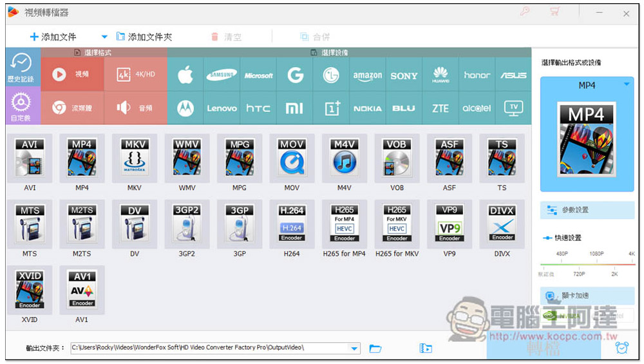
Task: Adjust the resolution quick-setting slider
Action: [x=587, y=264]
